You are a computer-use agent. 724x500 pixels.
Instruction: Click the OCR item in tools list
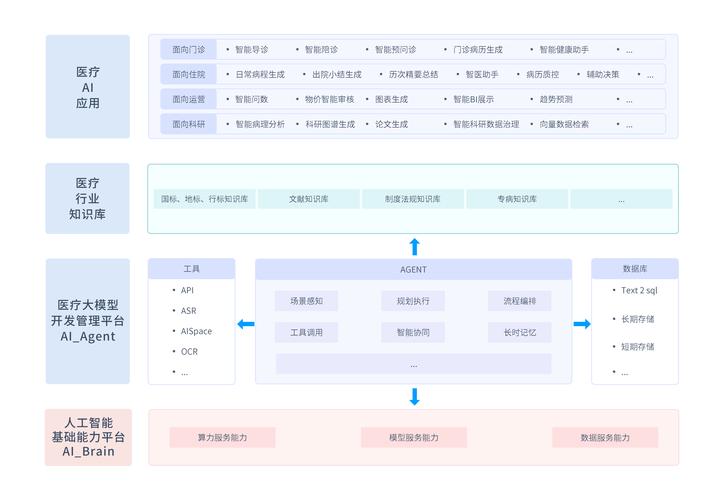[x=189, y=351]
